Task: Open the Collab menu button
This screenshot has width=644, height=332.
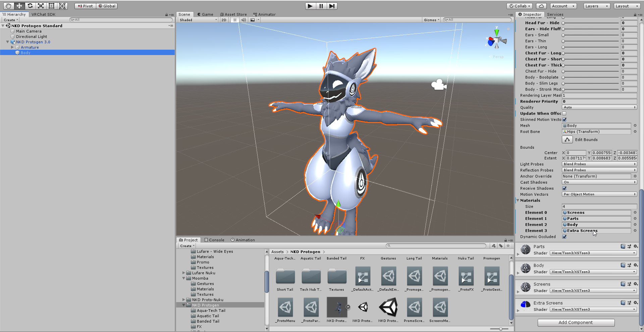Action: click(x=520, y=6)
